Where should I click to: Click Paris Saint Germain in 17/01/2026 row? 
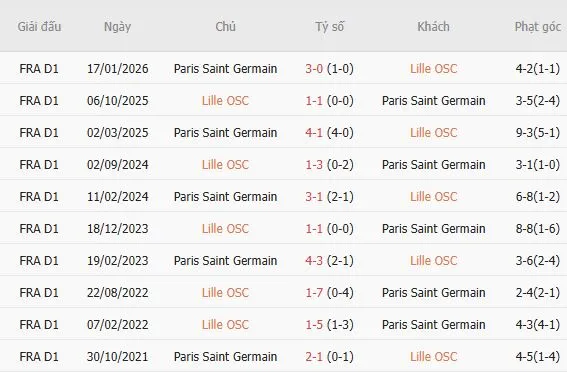[x=225, y=69]
